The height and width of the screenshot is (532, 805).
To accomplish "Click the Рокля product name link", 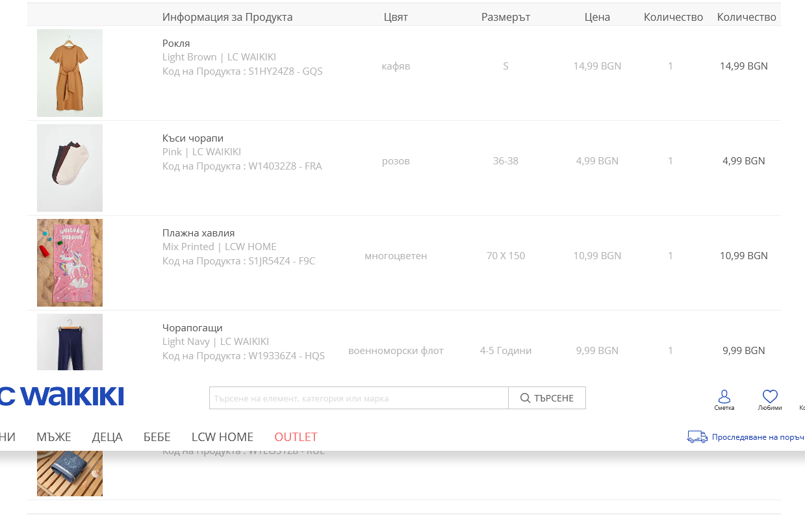I will pyautogui.click(x=176, y=44).
